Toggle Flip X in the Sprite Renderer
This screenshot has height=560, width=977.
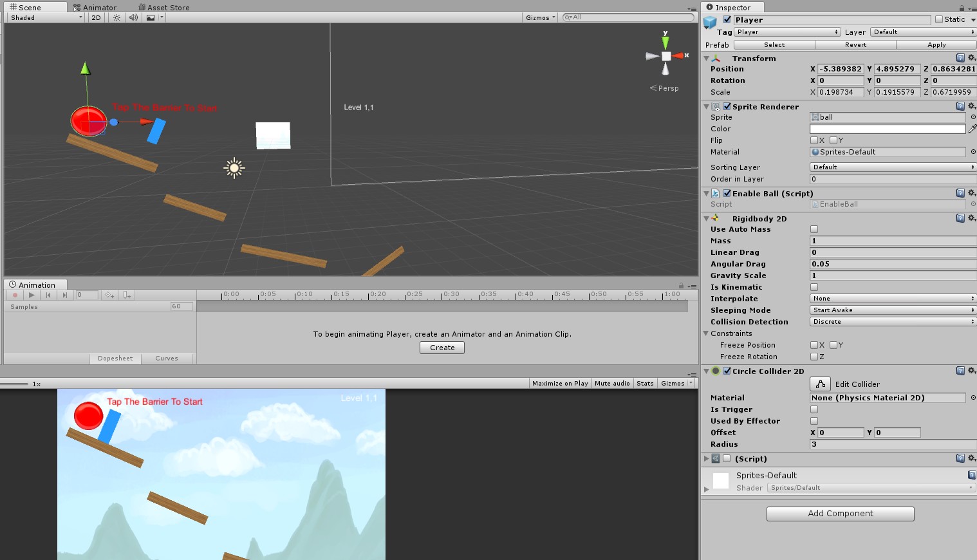click(x=815, y=140)
